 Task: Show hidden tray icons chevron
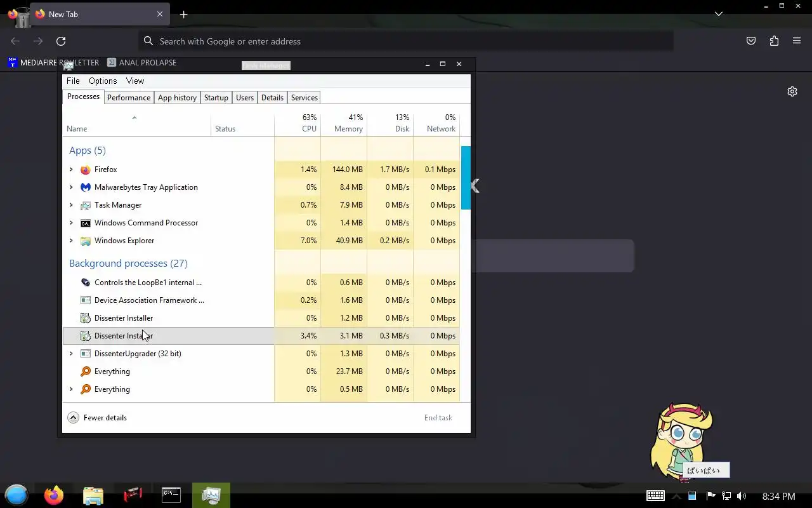pyautogui.click(x=676, y=496)
